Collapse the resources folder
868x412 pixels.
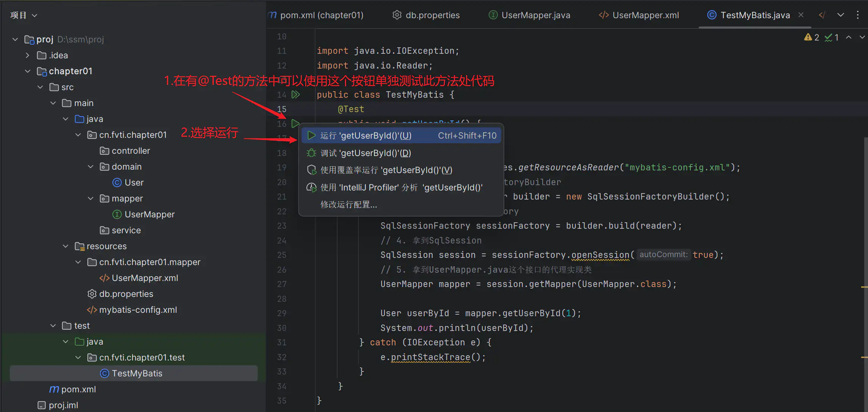(66, 246)
